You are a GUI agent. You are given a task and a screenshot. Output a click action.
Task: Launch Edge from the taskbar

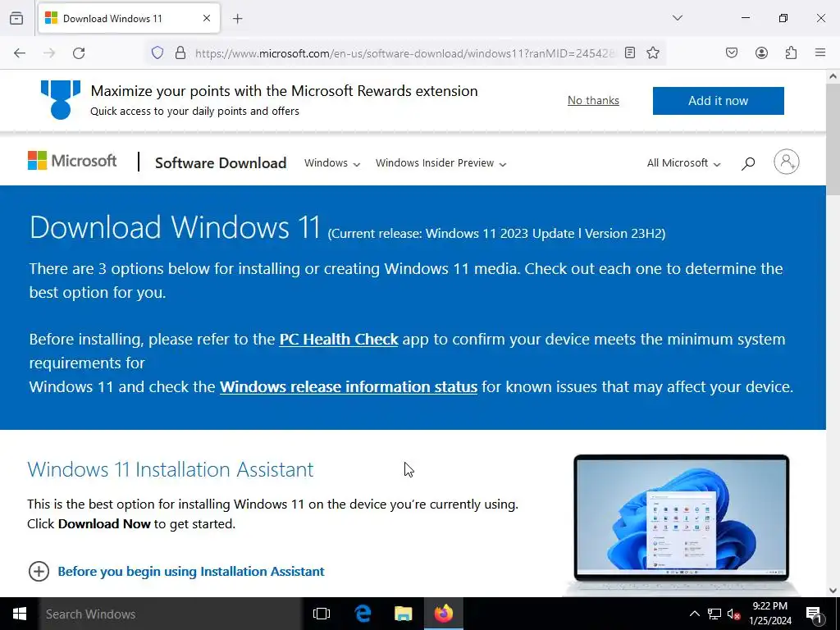(363, 614)
